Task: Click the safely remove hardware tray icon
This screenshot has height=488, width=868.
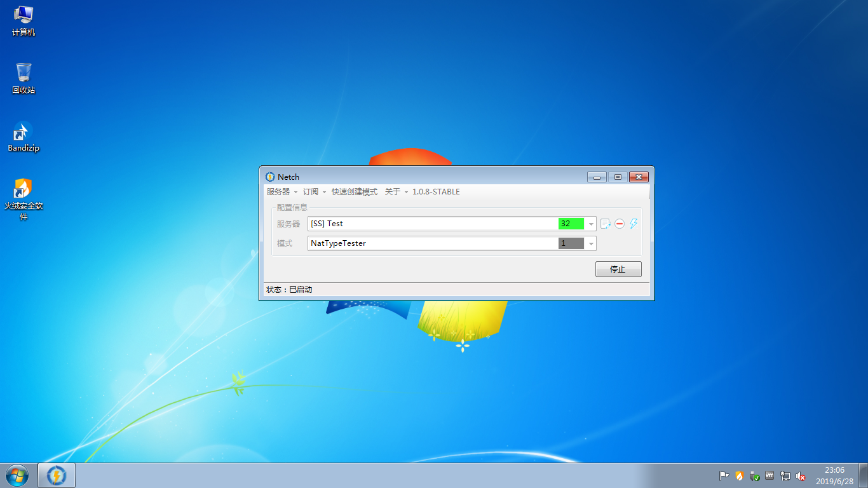Action: click(x=755, y=475)
